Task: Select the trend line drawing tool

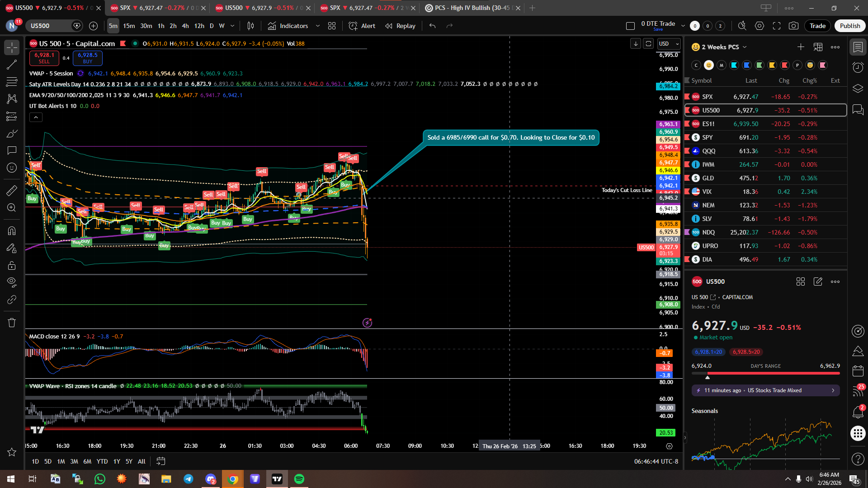Action: [x=12, y=65]
